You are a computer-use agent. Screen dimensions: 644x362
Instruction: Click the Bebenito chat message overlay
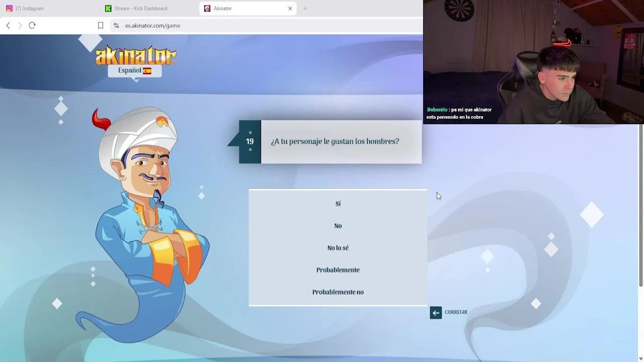459,113
